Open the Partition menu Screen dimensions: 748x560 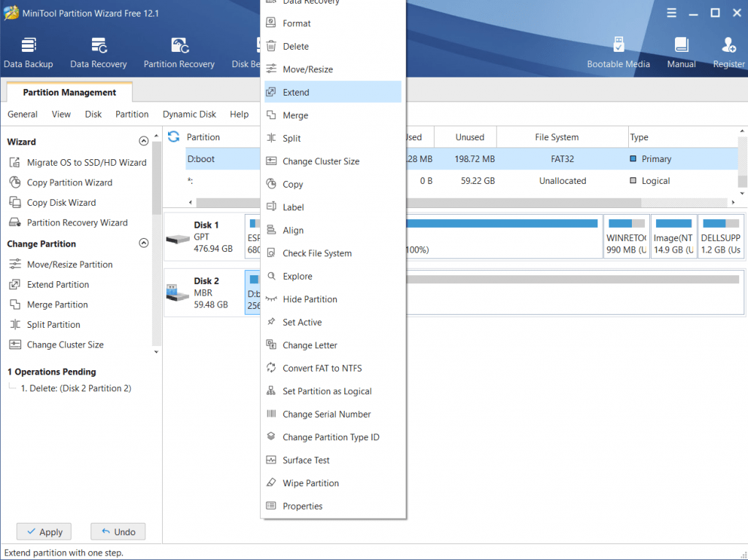(131, 114)
